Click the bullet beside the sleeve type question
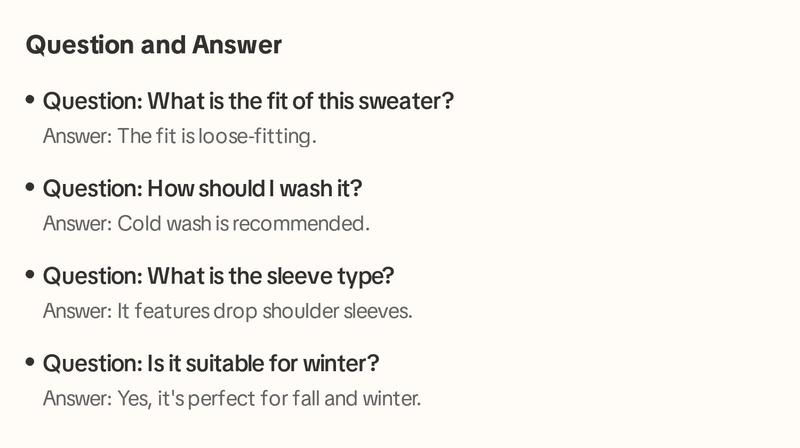800x448 pixels. [x=30, y=275]
